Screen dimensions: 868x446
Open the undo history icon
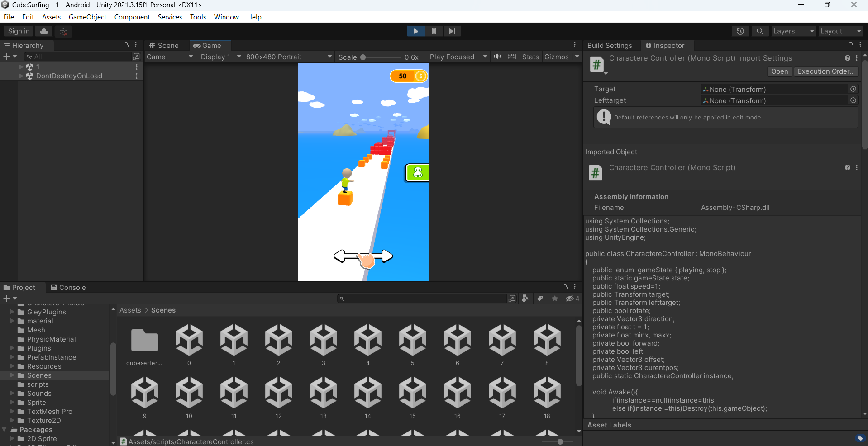[740, 31]
